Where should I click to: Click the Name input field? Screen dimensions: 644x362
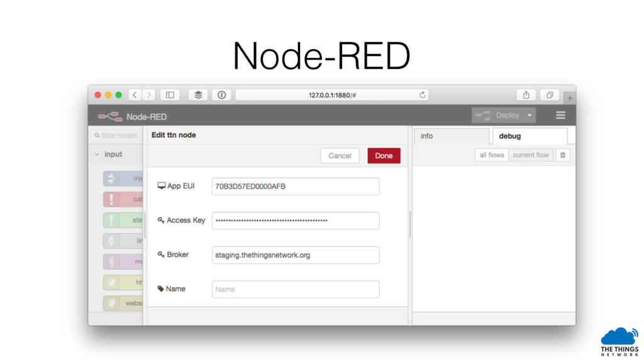(296, 289)
